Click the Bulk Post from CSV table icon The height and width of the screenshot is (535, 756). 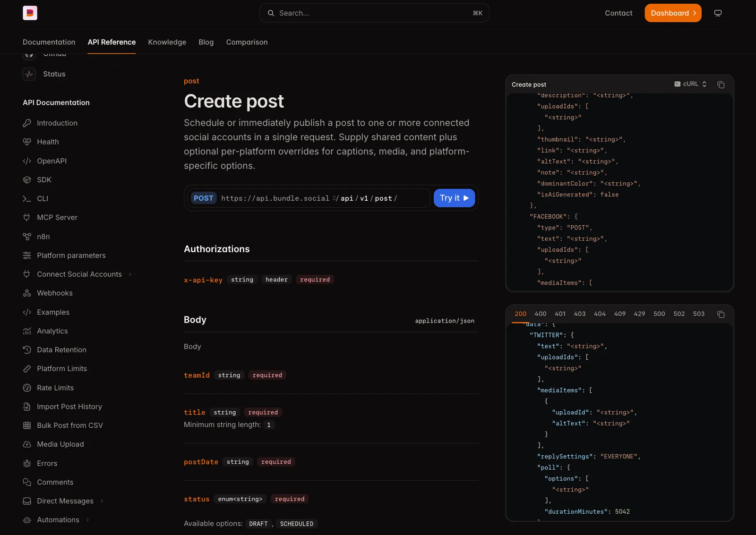[x=27, y=425]
